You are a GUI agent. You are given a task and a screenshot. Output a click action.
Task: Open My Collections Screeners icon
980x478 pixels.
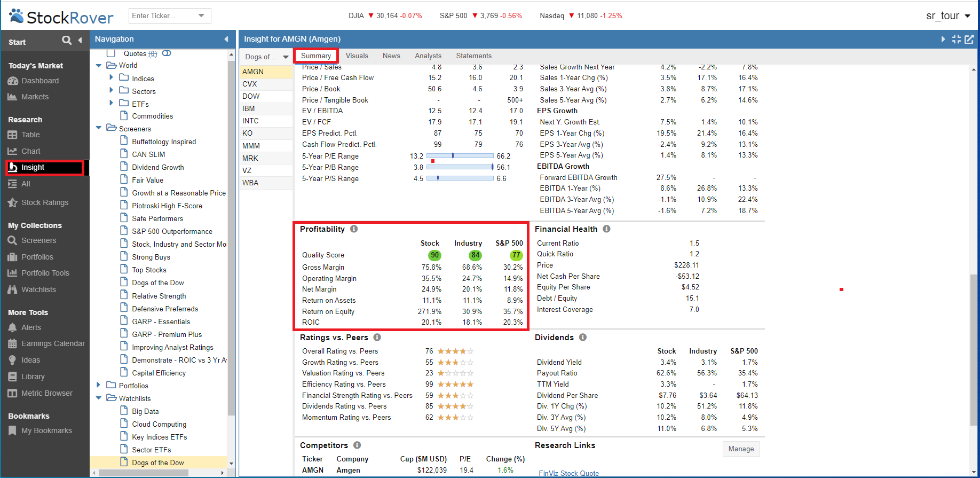[13, 240]
